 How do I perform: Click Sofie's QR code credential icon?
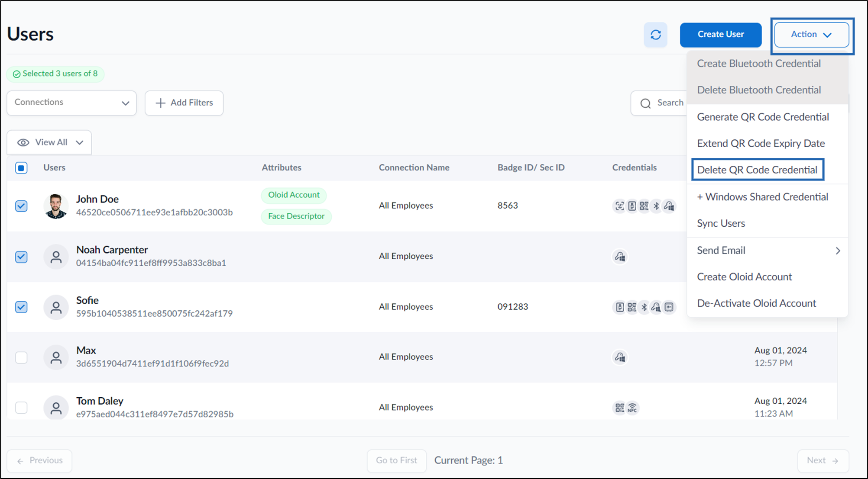pos(632,307)
